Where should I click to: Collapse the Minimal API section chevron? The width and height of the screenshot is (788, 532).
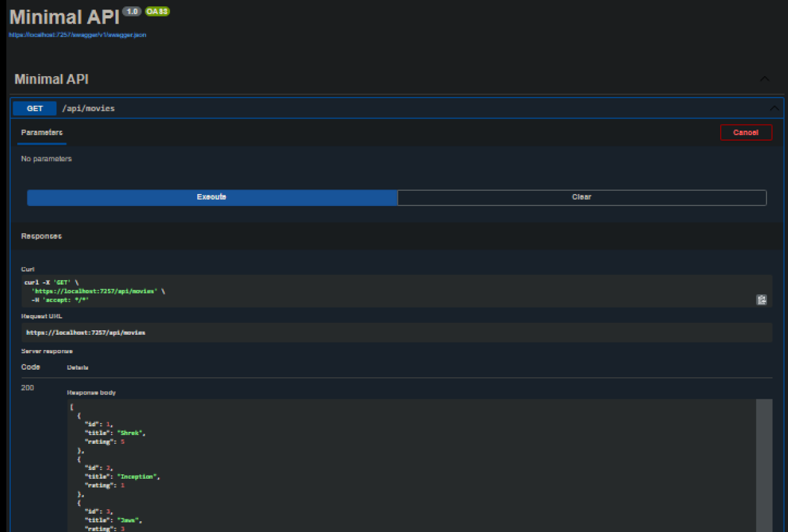(x=765, y=79)
